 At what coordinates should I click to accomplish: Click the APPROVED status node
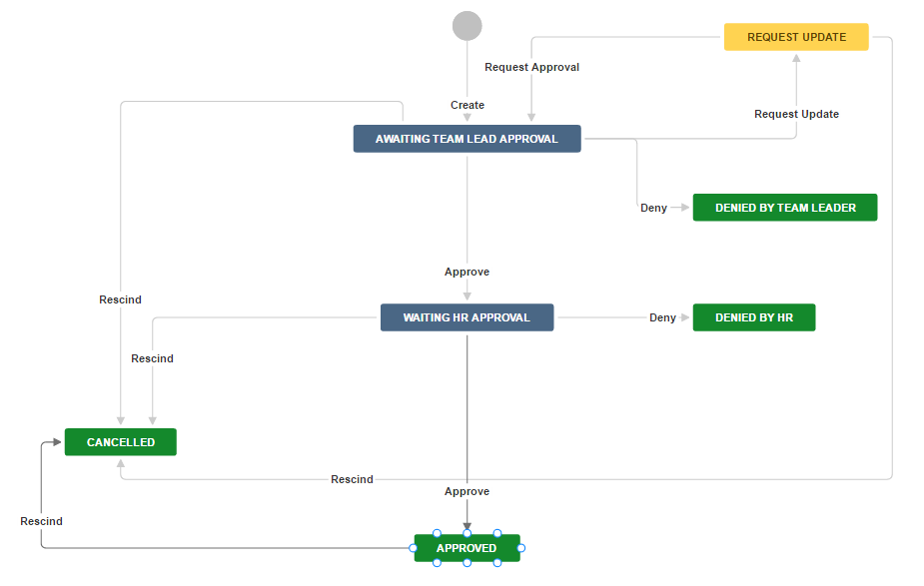[x=466, y=548]
